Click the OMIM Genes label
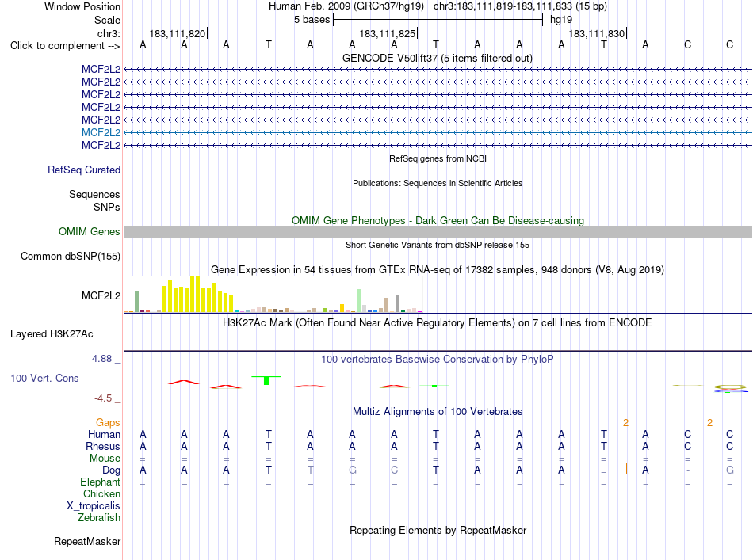 90,232
